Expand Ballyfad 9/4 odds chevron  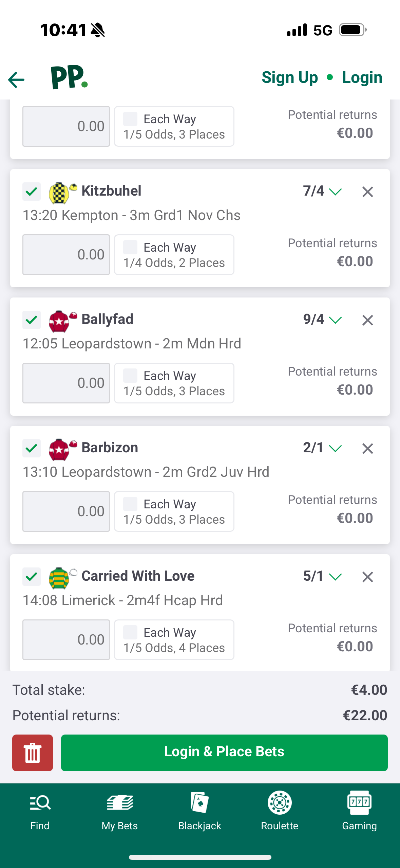point(335,320)
